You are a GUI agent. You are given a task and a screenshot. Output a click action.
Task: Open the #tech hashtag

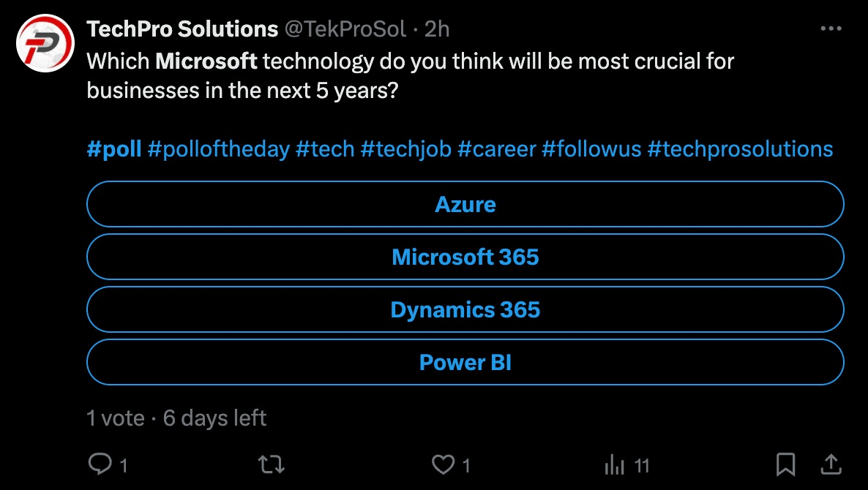[x=326, y=148]
